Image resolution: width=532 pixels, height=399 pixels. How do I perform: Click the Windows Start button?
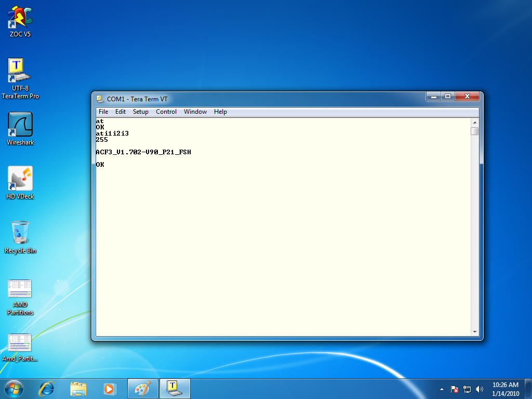pyautogui.click(x=14, y=388)
